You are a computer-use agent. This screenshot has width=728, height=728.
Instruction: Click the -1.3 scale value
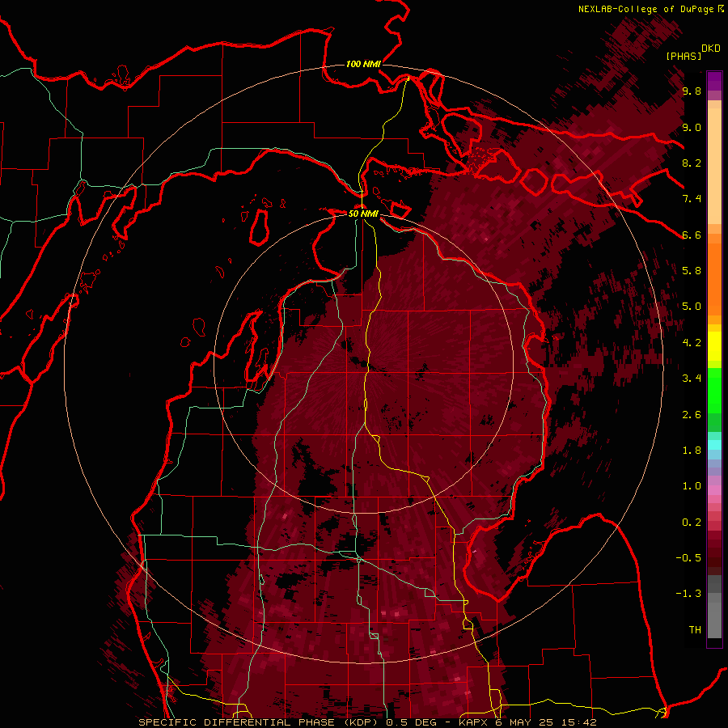coord(688,594)
